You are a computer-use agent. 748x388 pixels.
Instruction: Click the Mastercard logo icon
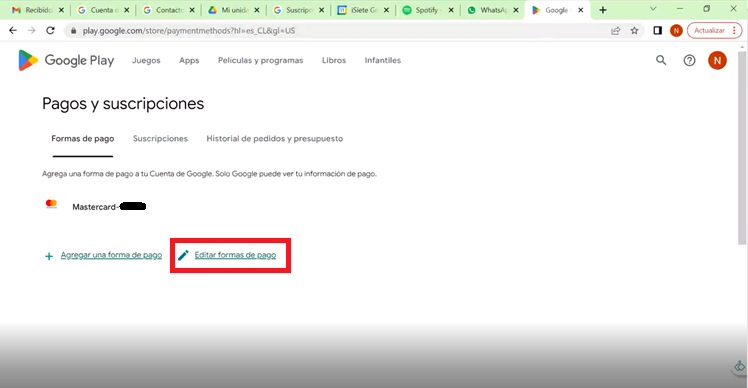(x=51, y=204)
